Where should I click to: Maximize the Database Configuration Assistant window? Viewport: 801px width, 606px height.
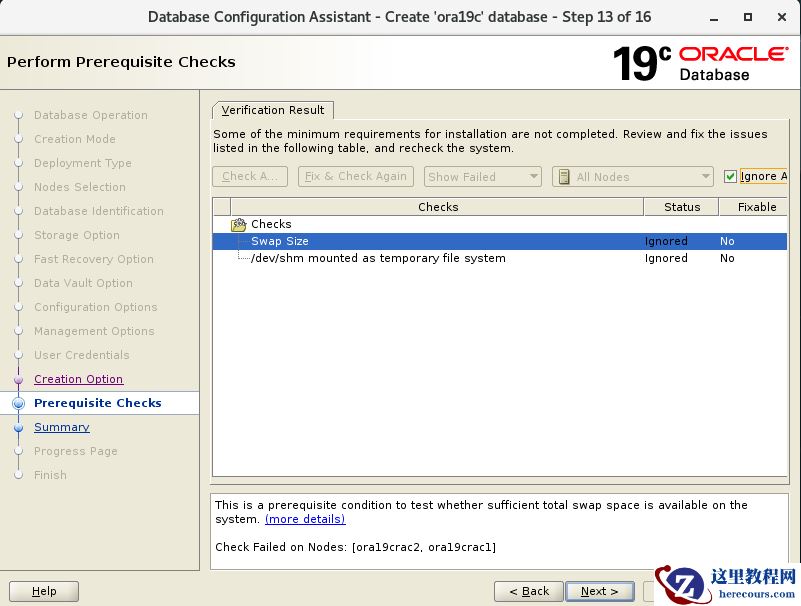(x=747, y=17)
